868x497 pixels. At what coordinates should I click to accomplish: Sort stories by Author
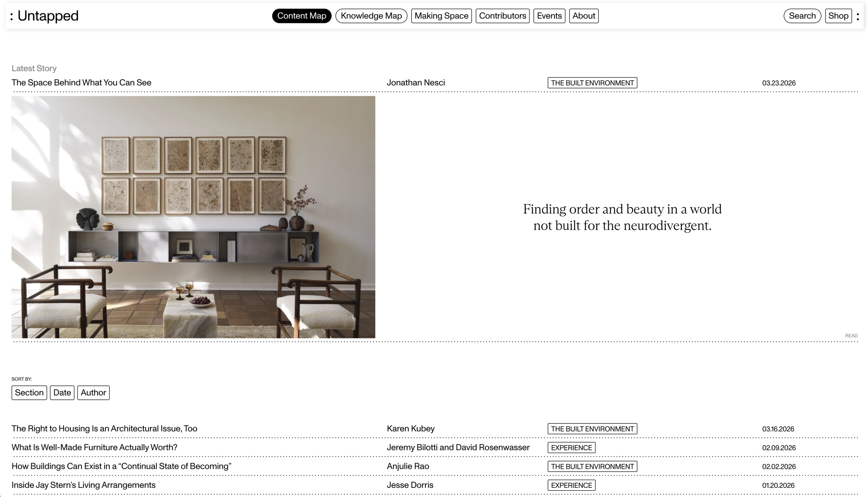tap(93, 393)
